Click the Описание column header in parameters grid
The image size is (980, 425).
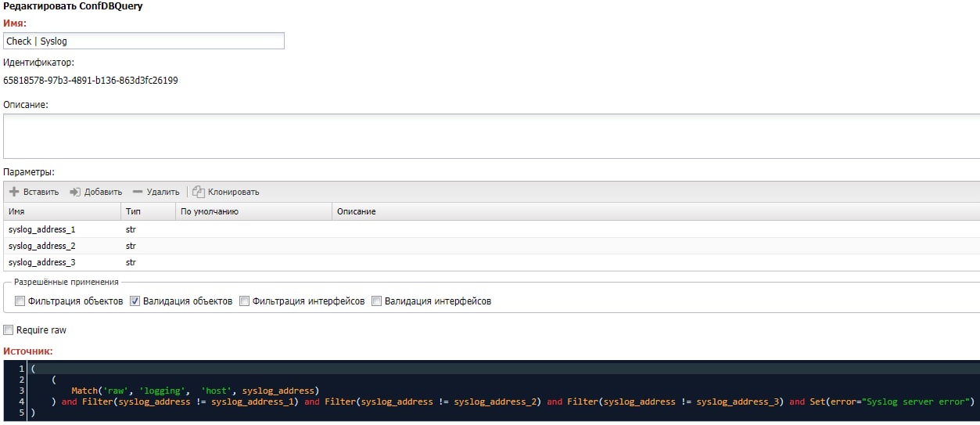655,211
